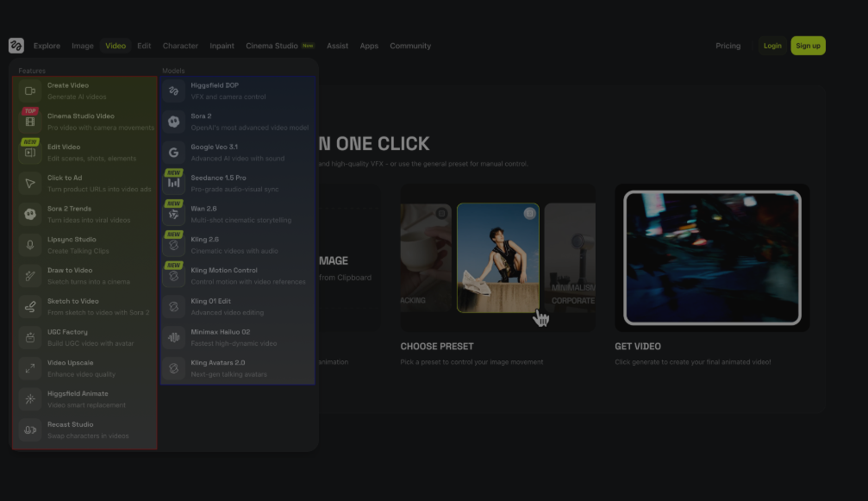
Task: Open the Image menu
Action: coord(83,46)
